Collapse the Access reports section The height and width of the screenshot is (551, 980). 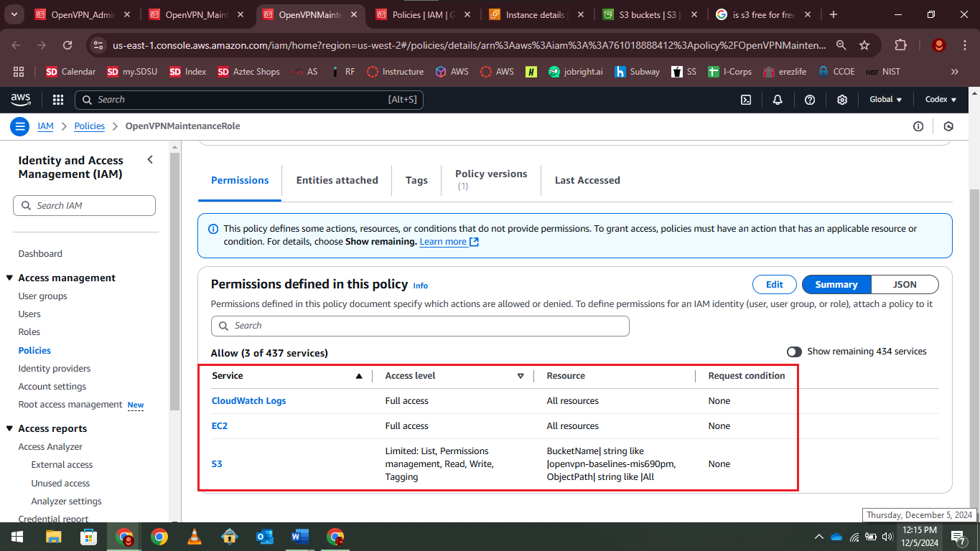pyautogui.click(x=10, y=429)
